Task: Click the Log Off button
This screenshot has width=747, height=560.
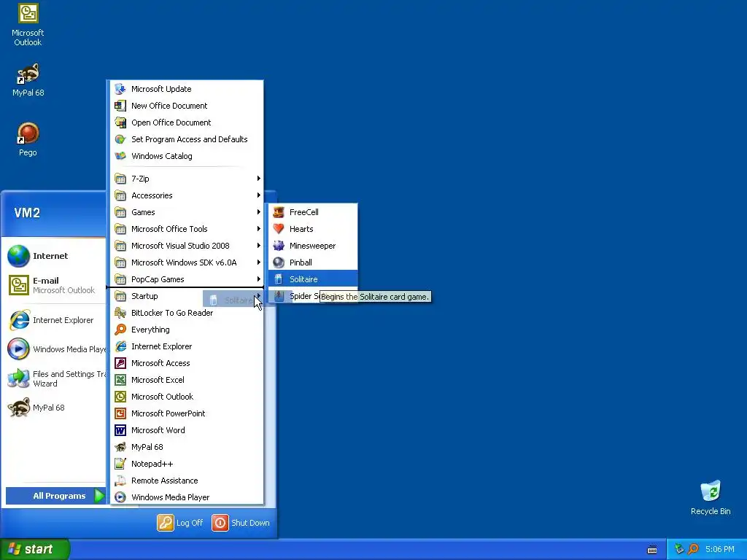Action: click(x=180, y=523)
